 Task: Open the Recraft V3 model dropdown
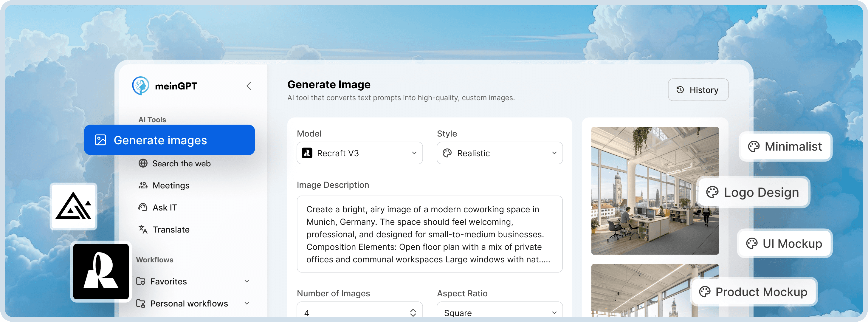click(x=359, y=153)
